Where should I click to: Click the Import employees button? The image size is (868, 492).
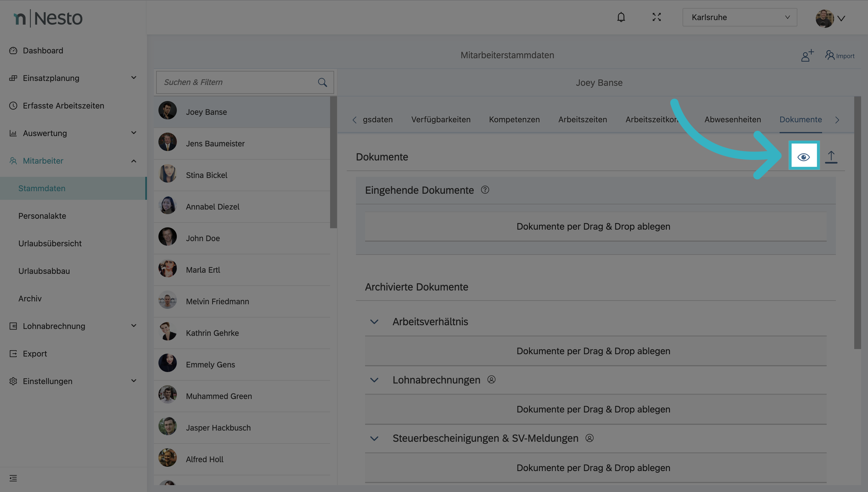839,56
